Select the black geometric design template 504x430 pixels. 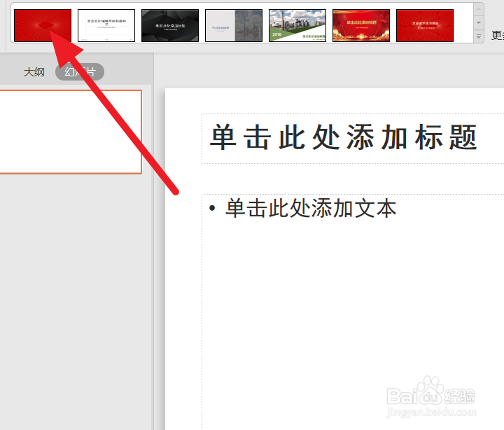click(x=170, y=25)
